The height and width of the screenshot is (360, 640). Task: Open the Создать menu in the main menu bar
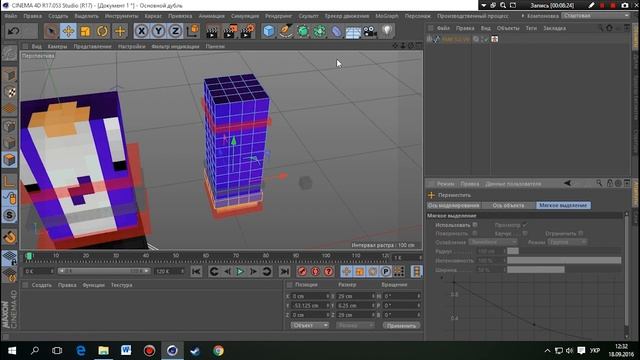click(x=58, y=16)
